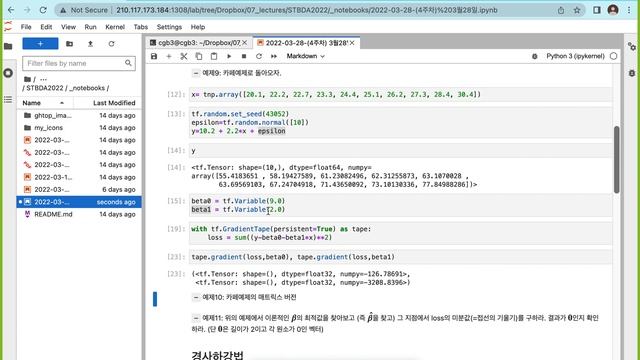
Task: Open the Edit menu
Action: (46, 27)
